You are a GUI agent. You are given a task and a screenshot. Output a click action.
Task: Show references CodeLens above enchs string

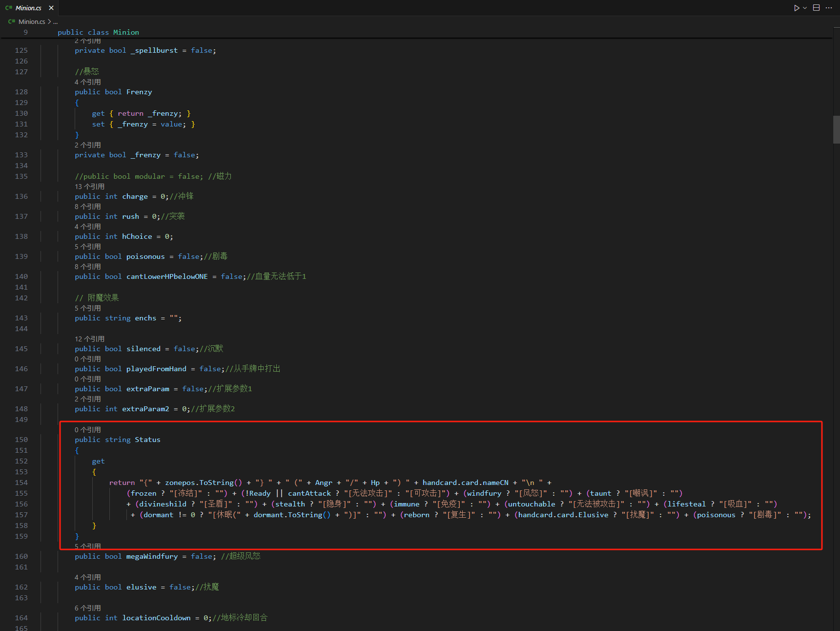click(x=88, y=308)
